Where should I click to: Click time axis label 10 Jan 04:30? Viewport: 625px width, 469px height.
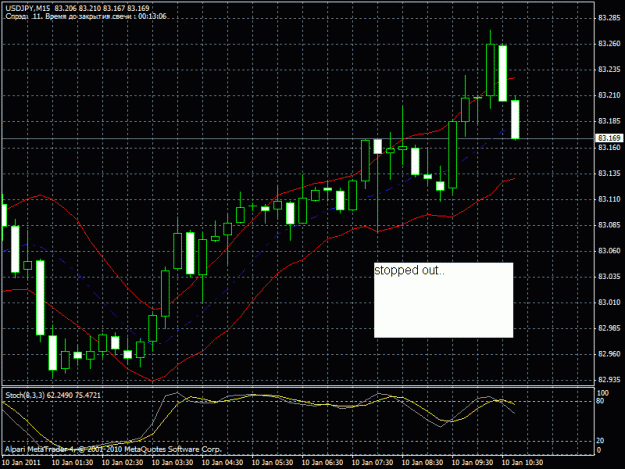click(x=222, y=463)
